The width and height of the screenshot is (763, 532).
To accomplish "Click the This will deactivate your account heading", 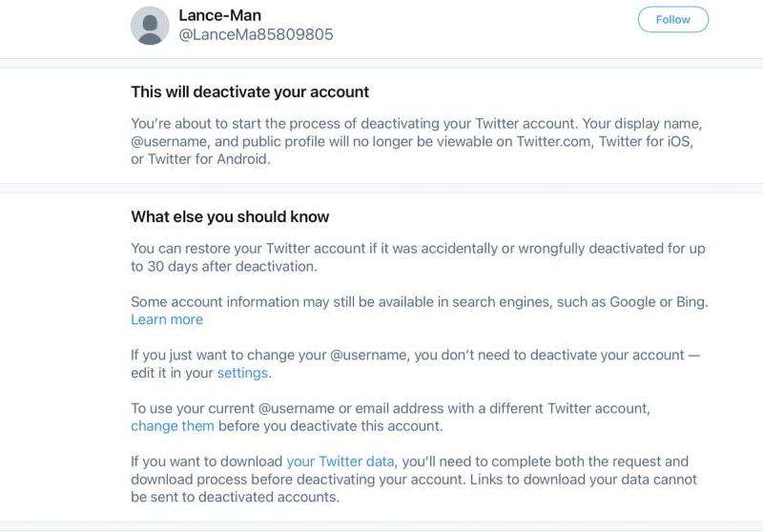I will tap(250, 92).
